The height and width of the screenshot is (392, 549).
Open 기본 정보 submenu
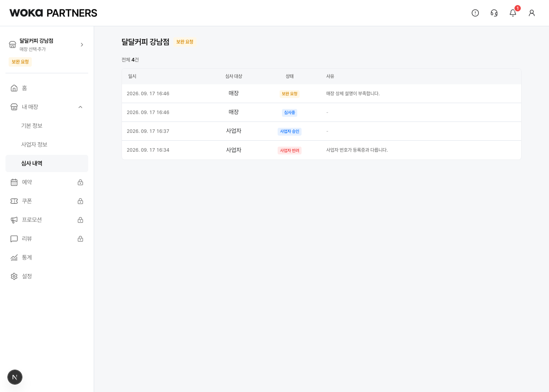47,126
